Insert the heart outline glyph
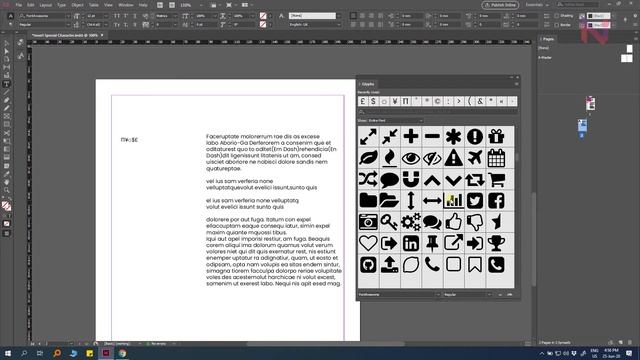The width and height of the screenshot is (640, 360). 368,243
